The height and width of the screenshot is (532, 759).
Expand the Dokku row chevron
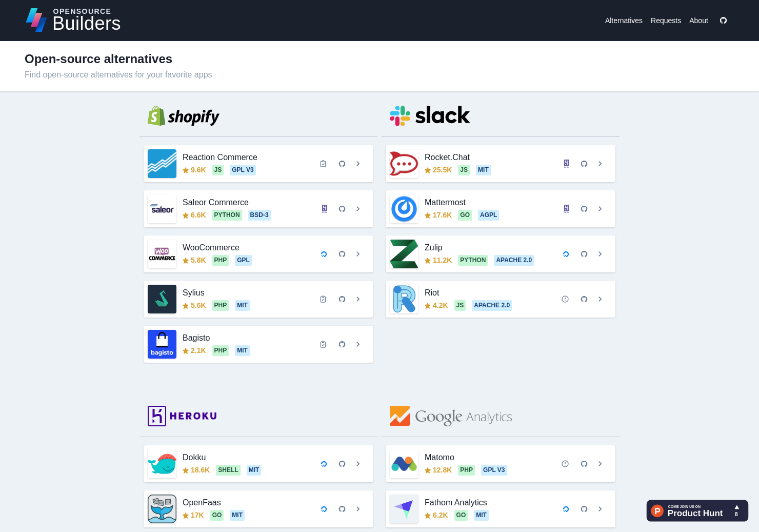pyautogui.click(x=358, y=464)
